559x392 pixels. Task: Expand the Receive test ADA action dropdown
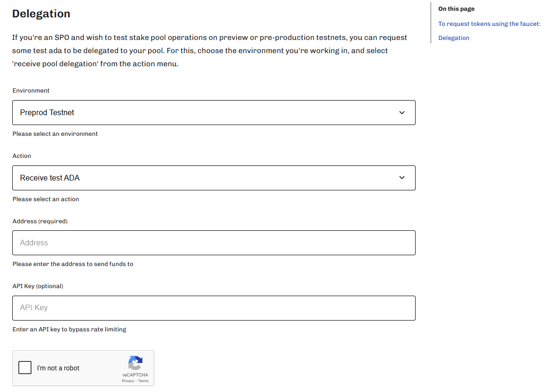[213, 178]
